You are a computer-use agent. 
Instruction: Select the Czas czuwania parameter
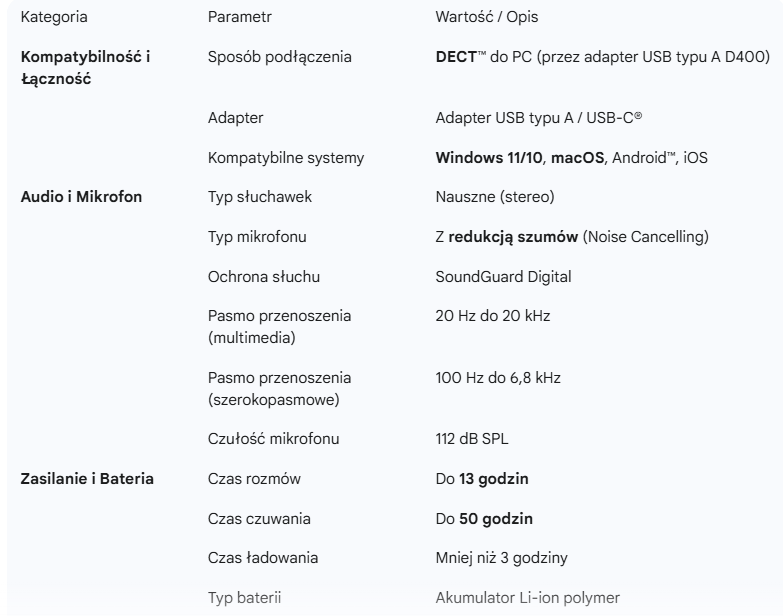(259, 519)
